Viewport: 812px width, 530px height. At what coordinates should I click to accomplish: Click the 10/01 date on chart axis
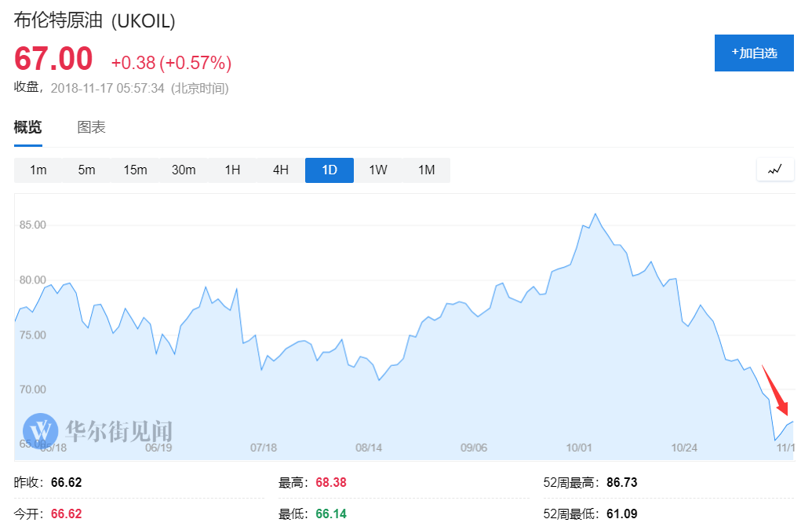point(579,448)
